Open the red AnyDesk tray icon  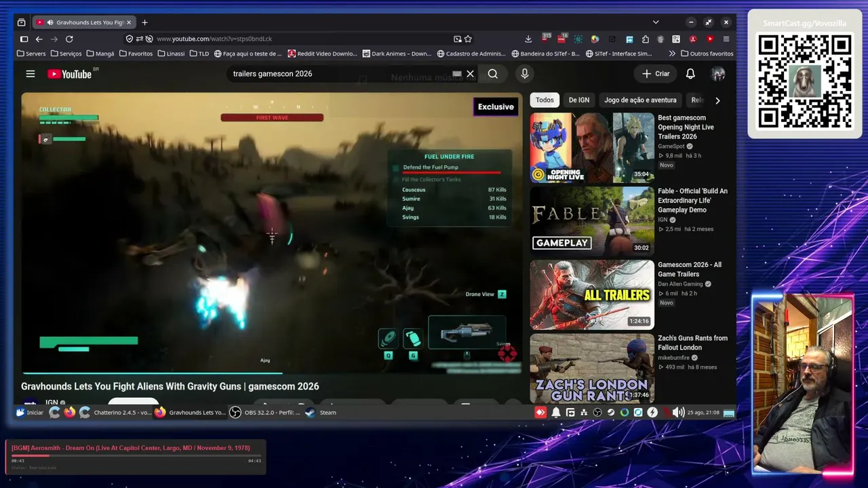click(x=540, y=413)
